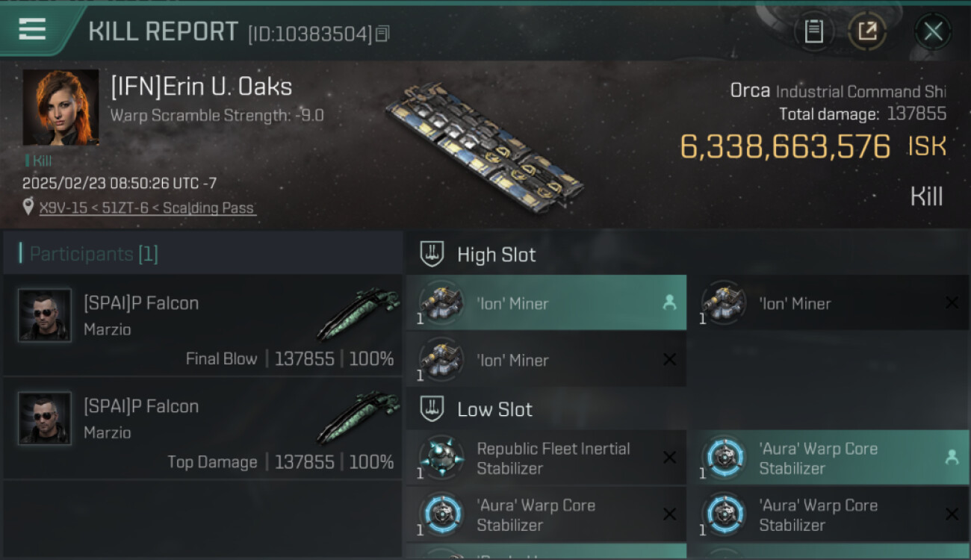Open the X9V-15 location link

click(146, 208)
